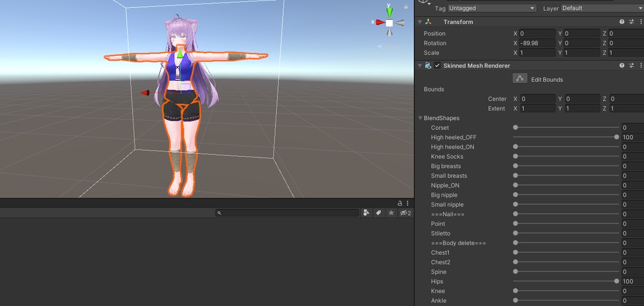644x306 pixels.
Task: Collapse the Skinned Mesh Renderer foldout
Action: [x=419, y=65]
